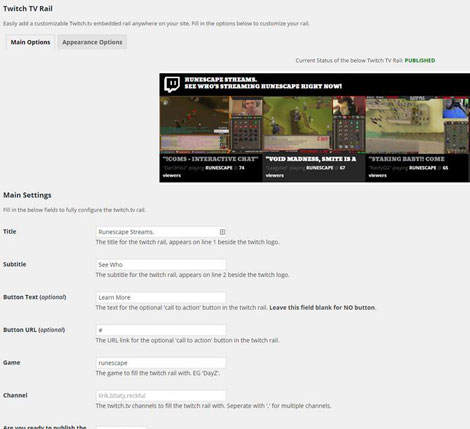Viewport: 470px width, 429px height.
Task: Click the PUBLISHED status text
Action: pos(420,60)
